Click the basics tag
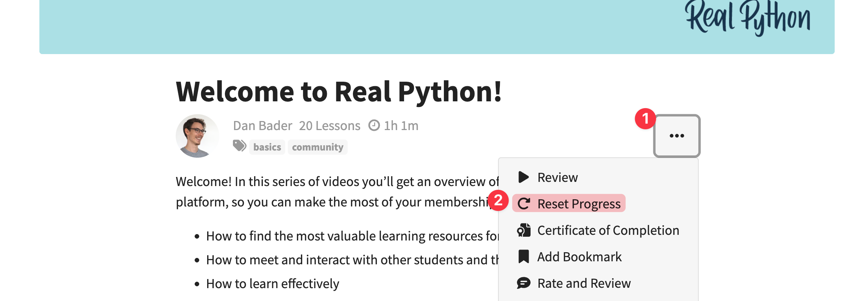Image resolution: width=868 pixels, height=301 pixels. pos(267,147)
